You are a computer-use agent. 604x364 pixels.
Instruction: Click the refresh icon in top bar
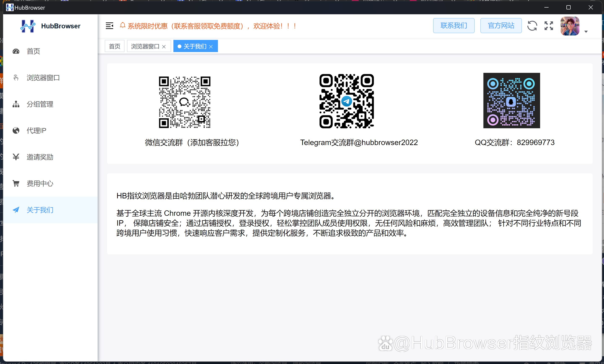click(x=532, y=26)
